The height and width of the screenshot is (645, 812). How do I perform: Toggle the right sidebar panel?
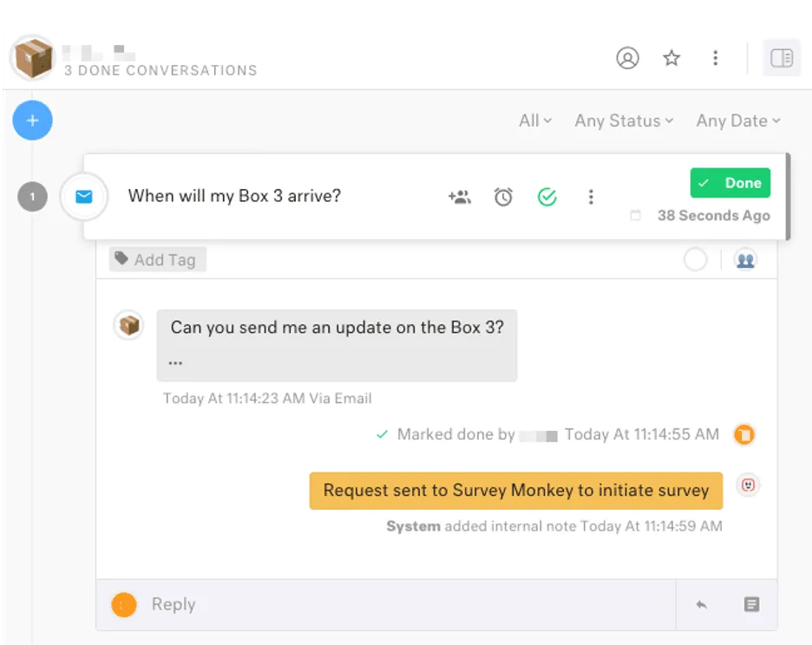coord(781,58)
